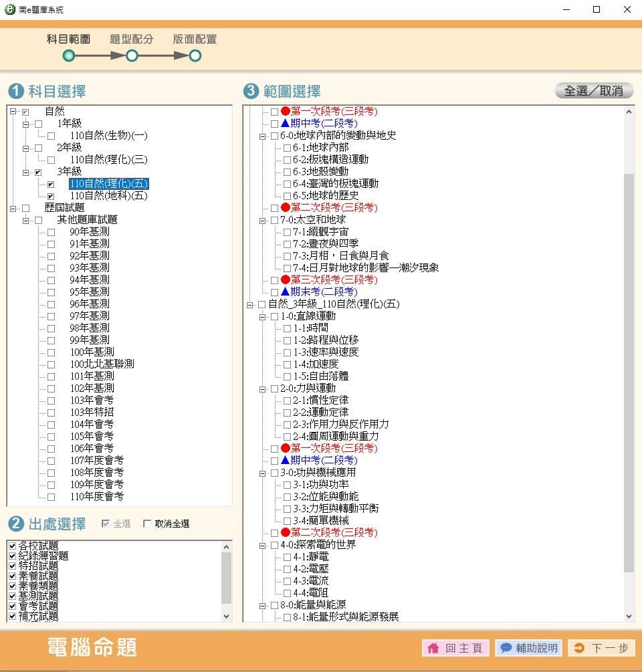Select 3-3:力矩與轉動平衡 item
The width and height of the screenshot is (642, 672).
[x=336, y=509]
